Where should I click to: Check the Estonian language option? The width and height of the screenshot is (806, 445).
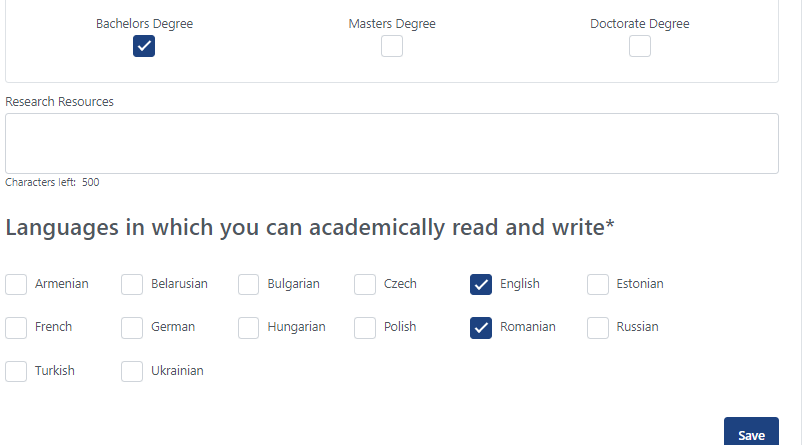[598, 284]
